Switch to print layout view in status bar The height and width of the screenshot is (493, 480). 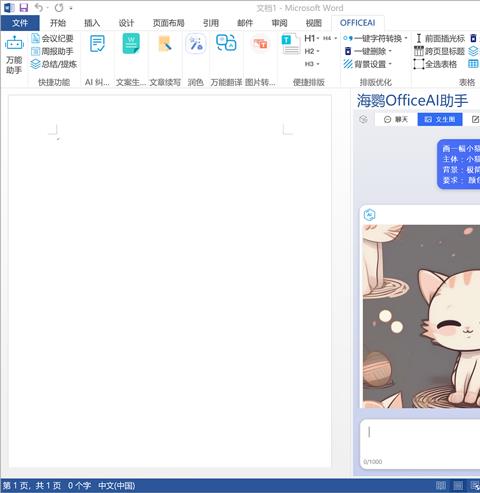click(458, 485)
